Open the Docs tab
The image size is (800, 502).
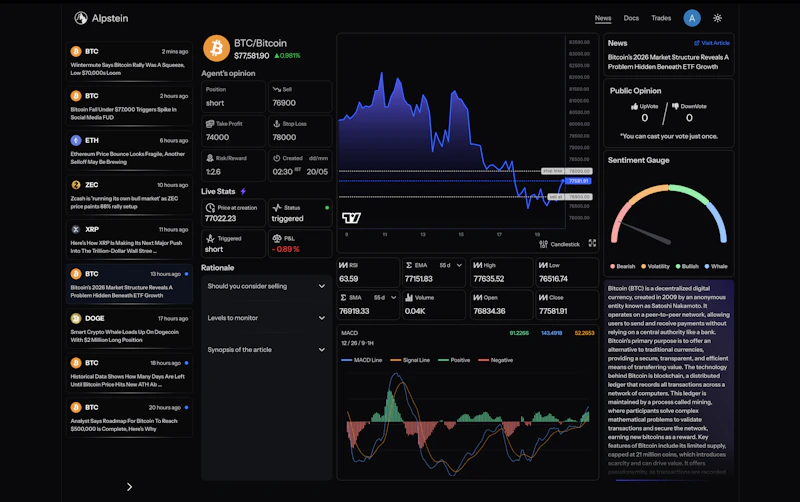pos(631,18)
